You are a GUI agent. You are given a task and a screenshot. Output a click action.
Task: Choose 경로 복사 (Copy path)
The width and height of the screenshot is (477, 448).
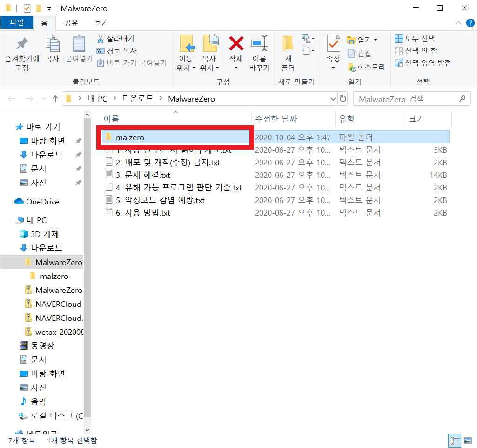(x=116, y=50)
